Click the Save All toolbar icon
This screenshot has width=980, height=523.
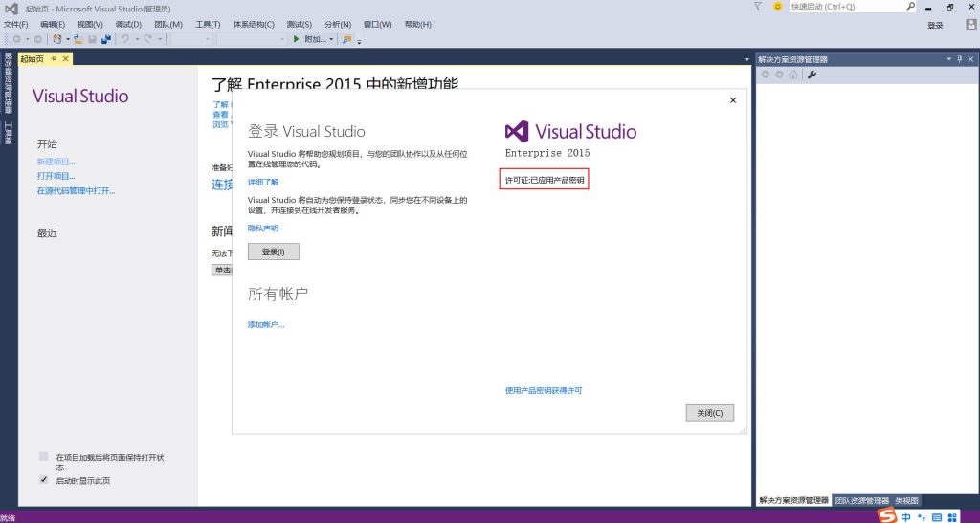pyautogui.click(x=106, y=39)
